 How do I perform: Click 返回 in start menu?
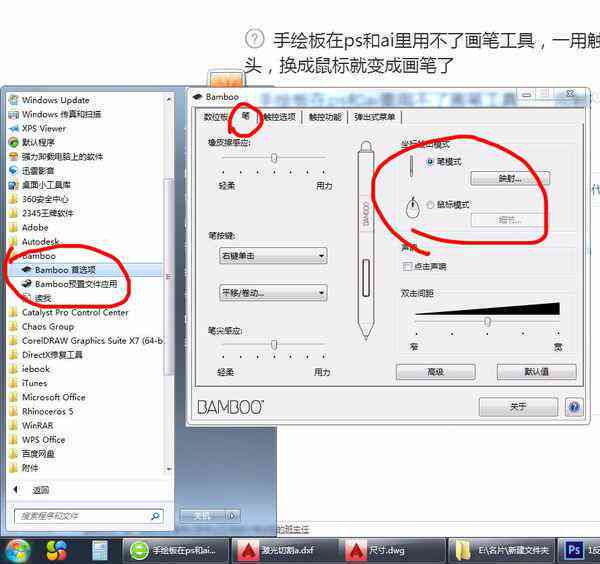(41, 490)
